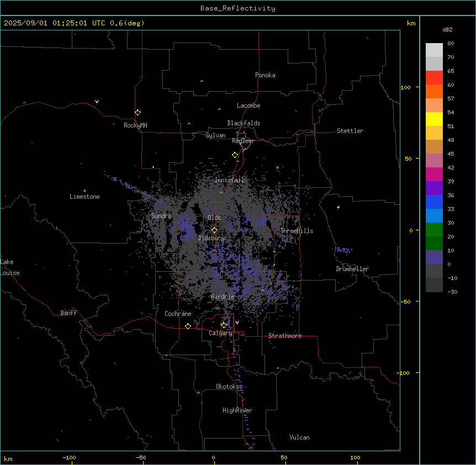Image resolution: width=476 pixels, height=465 pixels.
Task: Select the ThreeHills label
Action: 297,231
